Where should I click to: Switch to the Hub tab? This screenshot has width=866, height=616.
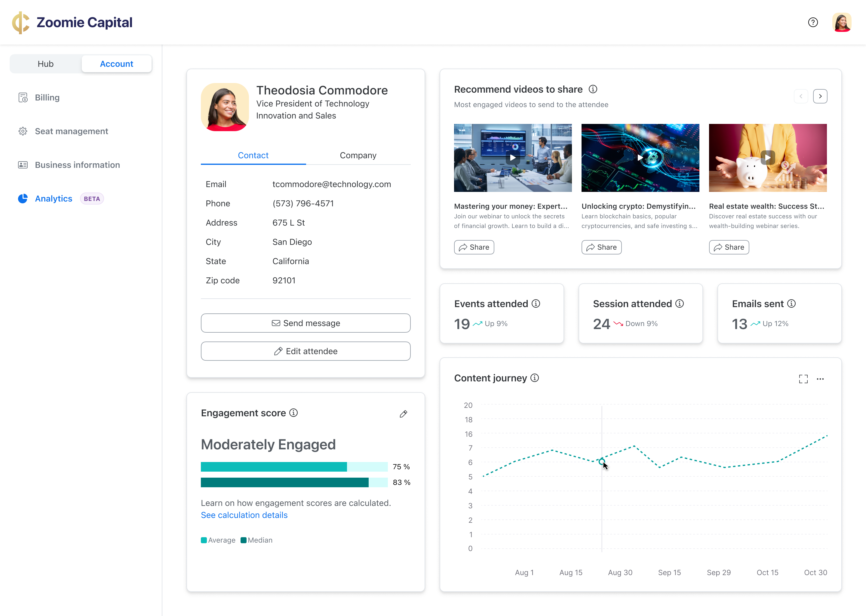[45, 64]
